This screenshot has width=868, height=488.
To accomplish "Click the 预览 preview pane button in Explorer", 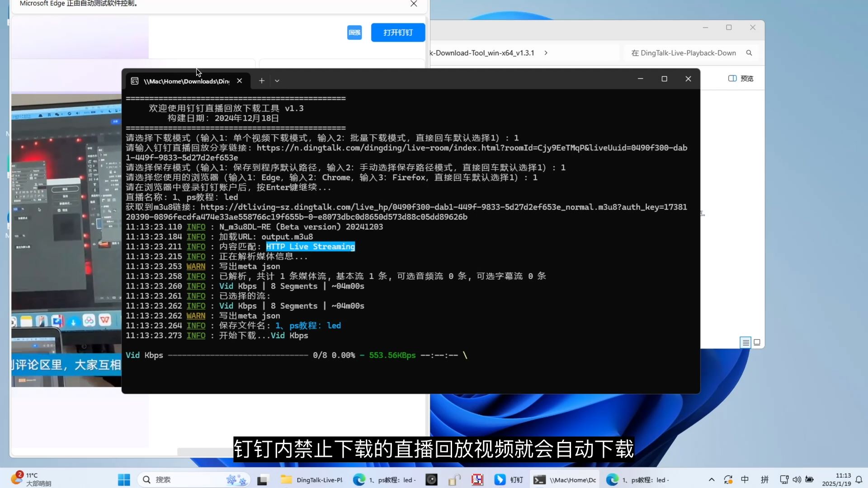I will [741, 79].
